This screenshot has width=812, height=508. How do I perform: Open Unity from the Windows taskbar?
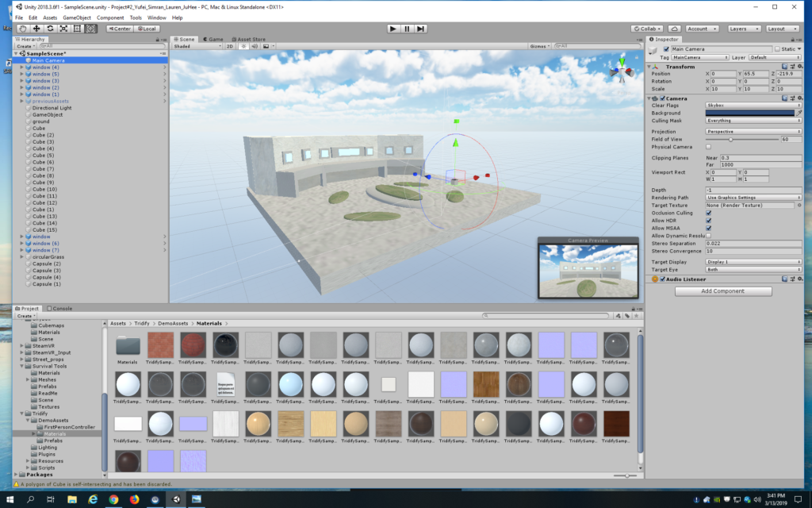tap(175, 499)
